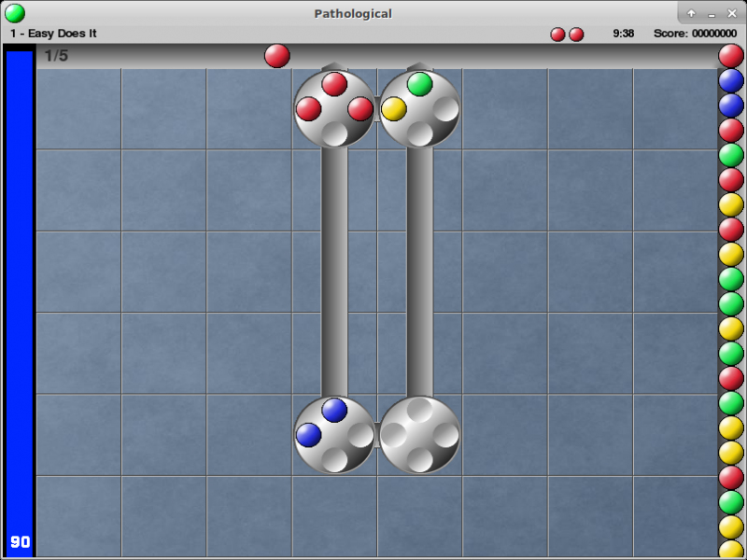Click the left blue marble in bottom-left wheel
747x560 pixels.
(308, 435)
